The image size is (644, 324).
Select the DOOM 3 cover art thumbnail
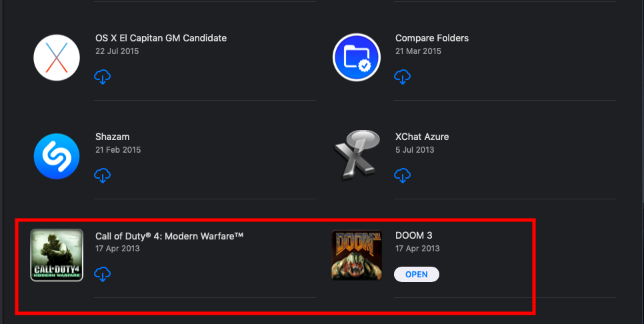357,255
